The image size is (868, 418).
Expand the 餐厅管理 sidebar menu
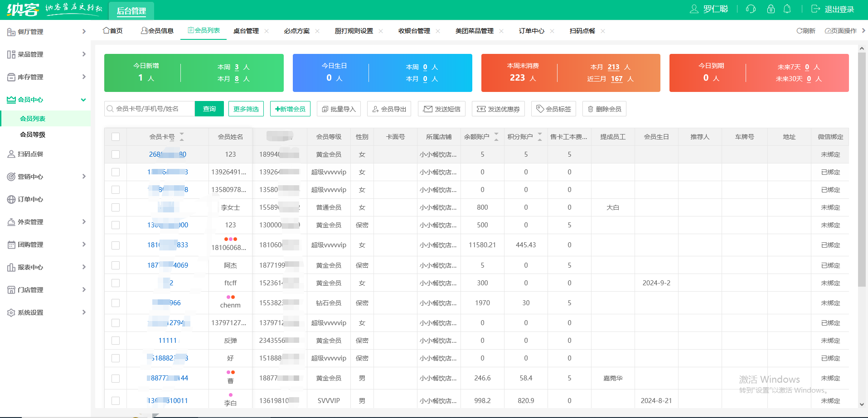coord(45,32)
